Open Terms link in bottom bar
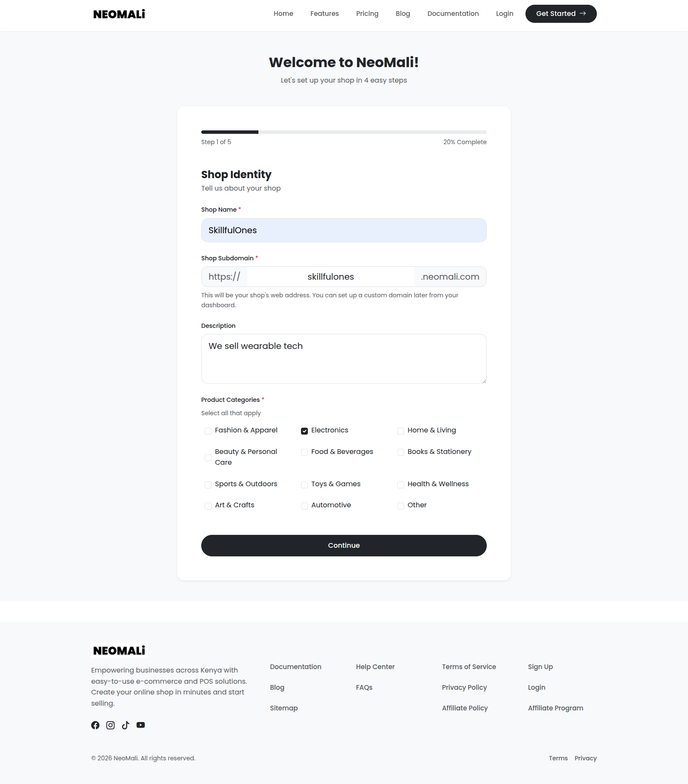The image size is (688, 784). tap(558, 758)
